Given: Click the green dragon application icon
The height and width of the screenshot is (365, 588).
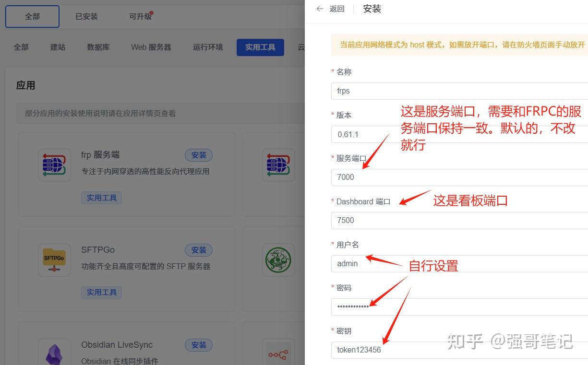Looking at the screenshot, I should coord(278,259).
